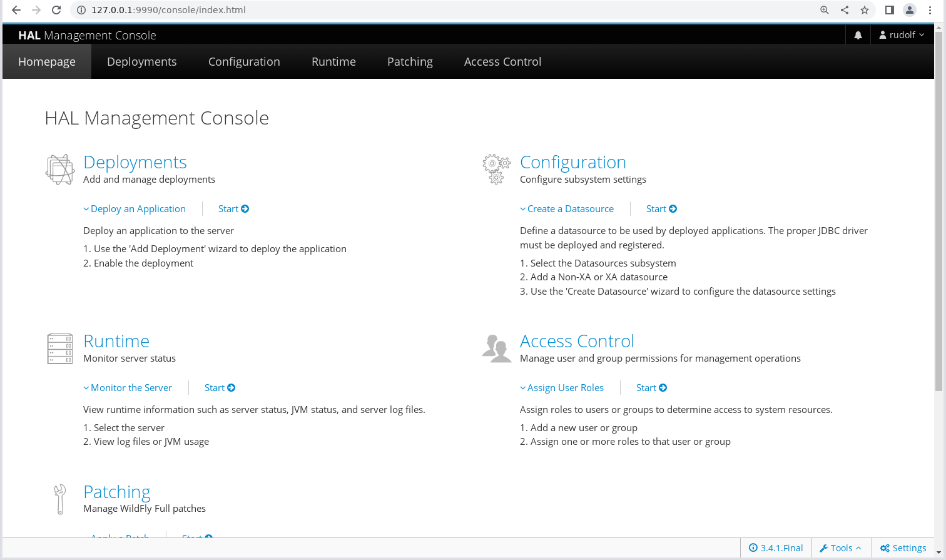Click Start next to Create a Datasource
The width and height of the screenshot is (946, 560).
[661, 209]
